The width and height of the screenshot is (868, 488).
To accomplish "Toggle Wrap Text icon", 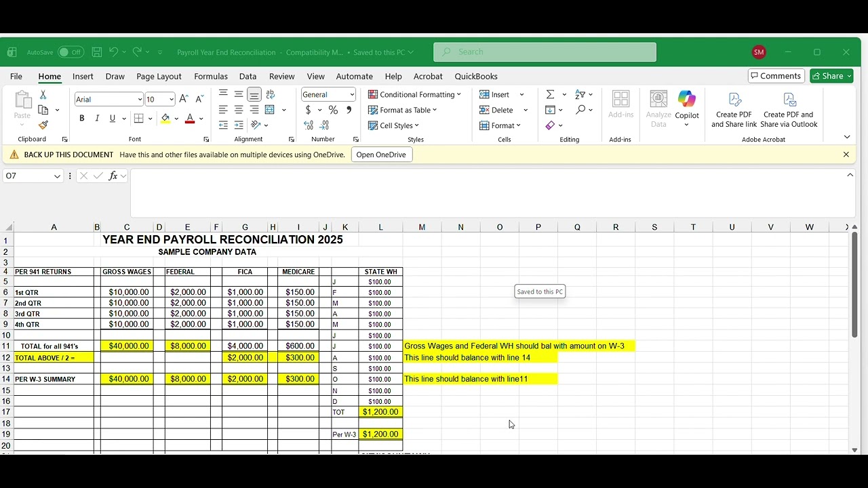I will point(271,94).
